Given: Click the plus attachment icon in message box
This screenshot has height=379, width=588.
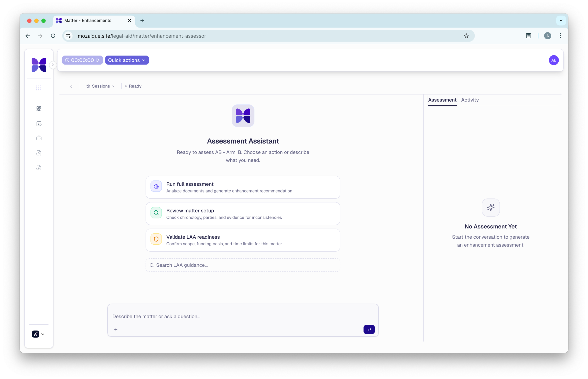Looking at the screenshot, I should (116, 329).
